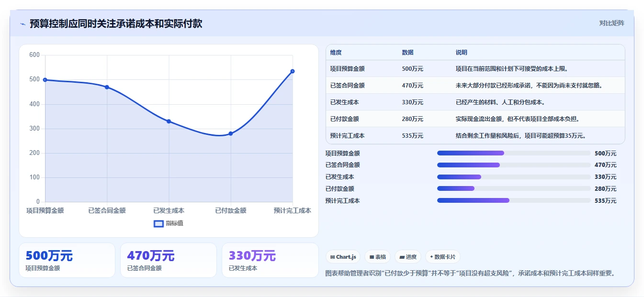Click table cell 已发生成本

[344, 102]
